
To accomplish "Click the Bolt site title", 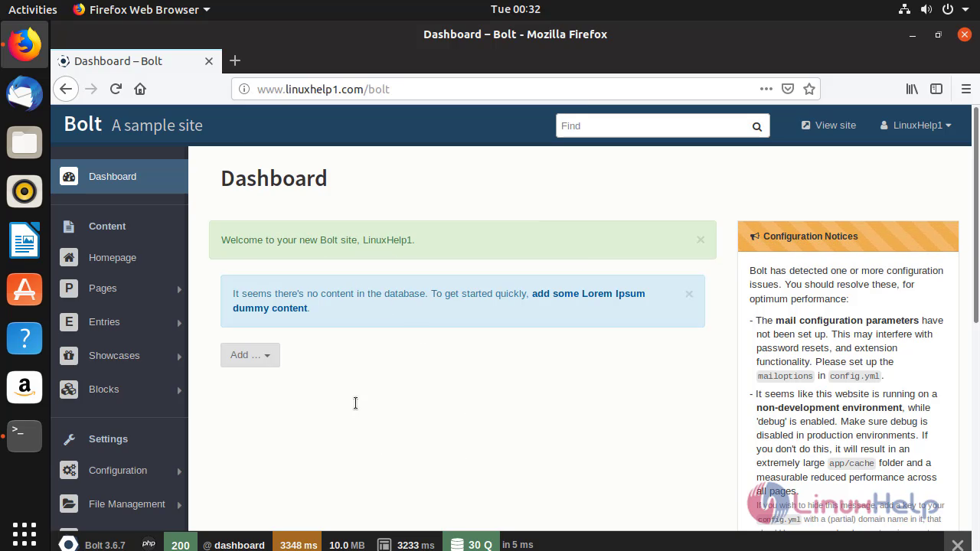I will click(x=83, y=124).
